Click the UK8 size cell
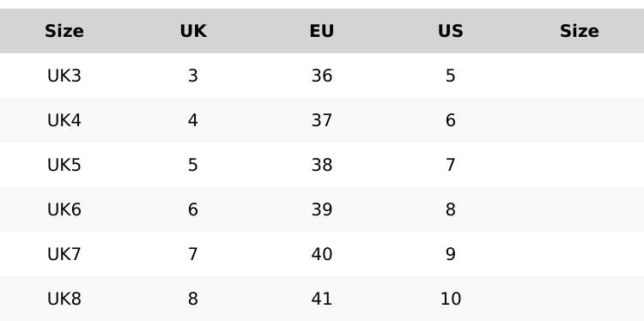The height and width of the screenshot is (321, 644). tap(64, 299)
